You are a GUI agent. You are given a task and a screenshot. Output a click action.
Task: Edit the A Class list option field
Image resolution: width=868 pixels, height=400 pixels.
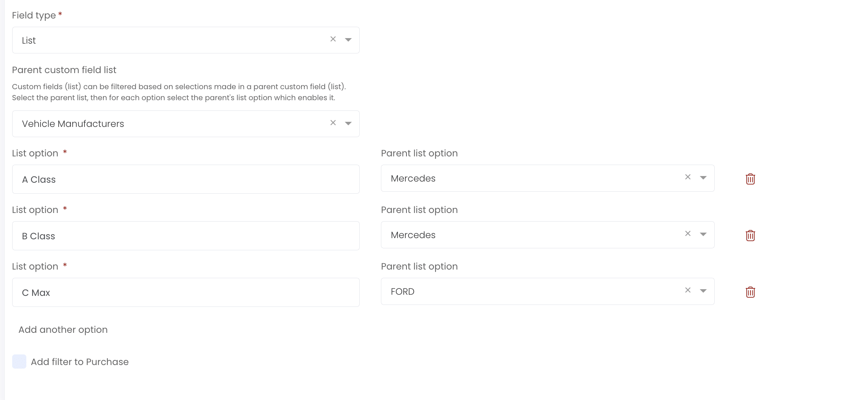186,179
